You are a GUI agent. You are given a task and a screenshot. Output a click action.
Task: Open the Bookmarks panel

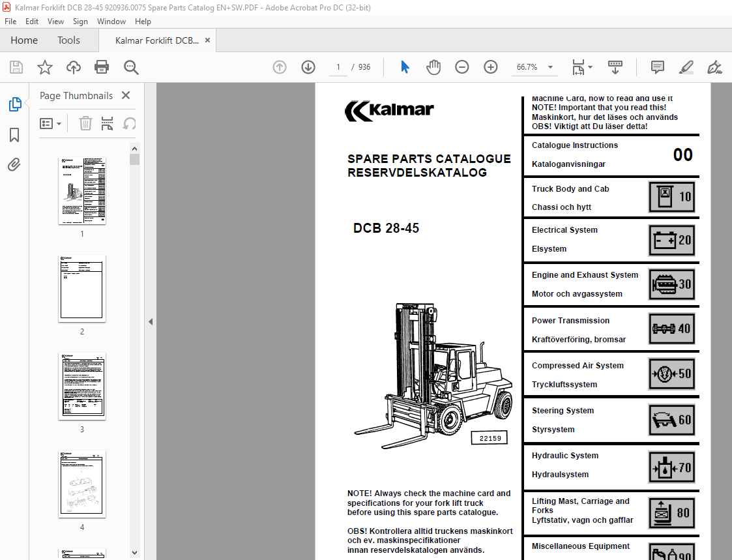(14, 135)
